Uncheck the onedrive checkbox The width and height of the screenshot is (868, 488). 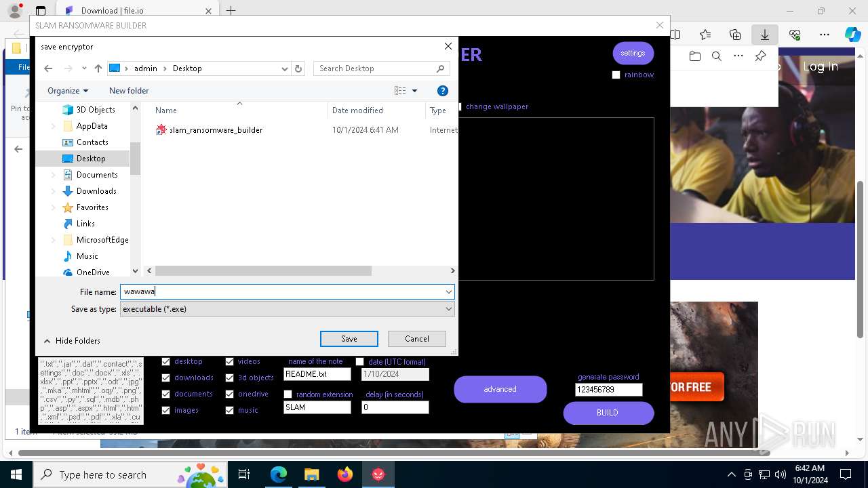pyautogui.click(x=229, y=394)
